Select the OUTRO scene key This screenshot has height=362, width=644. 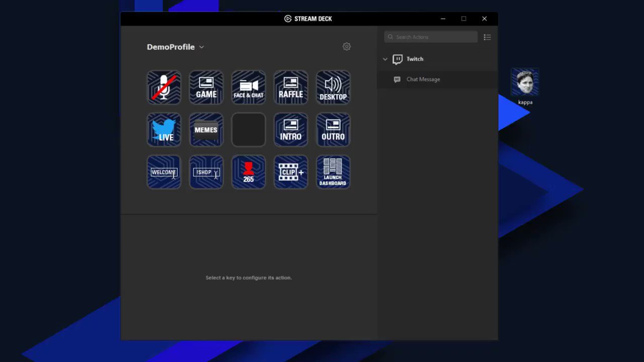click(333, 130)
